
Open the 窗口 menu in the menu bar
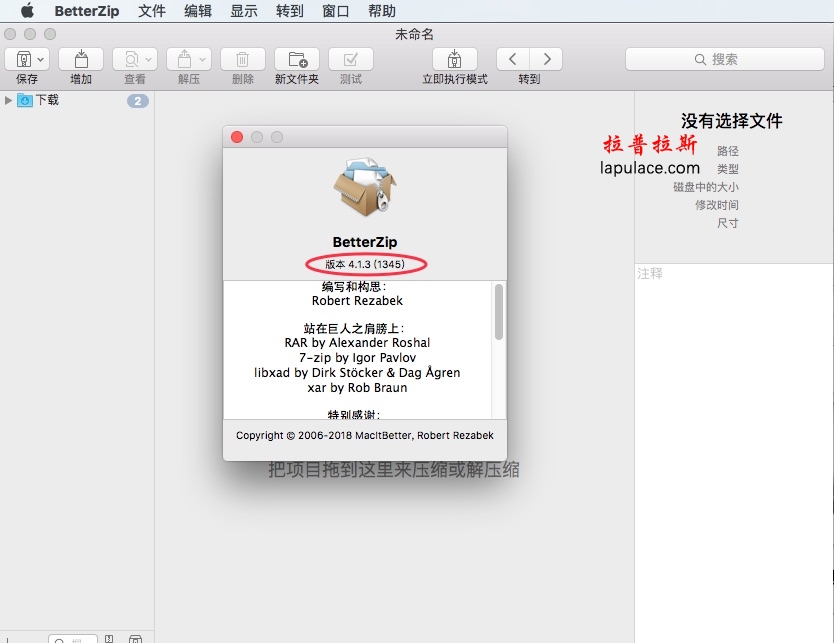(335, 11)
